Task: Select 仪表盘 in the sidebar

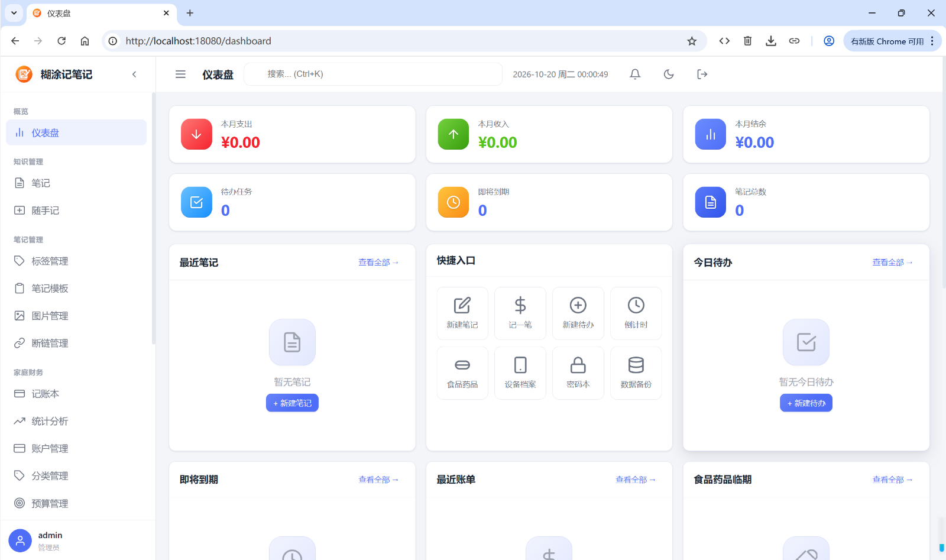Action: pos(76,132)
